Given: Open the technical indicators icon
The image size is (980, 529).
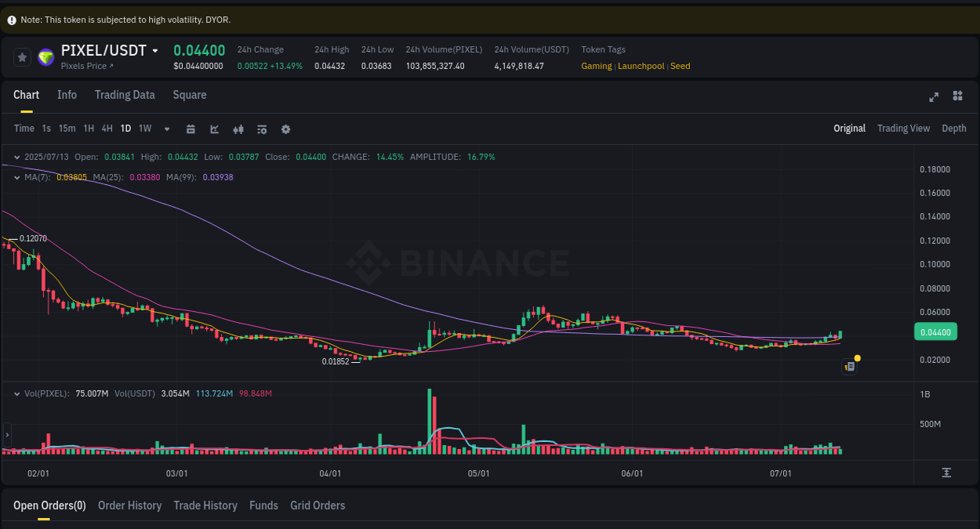Looking at the screenshot, I should 238,129.
